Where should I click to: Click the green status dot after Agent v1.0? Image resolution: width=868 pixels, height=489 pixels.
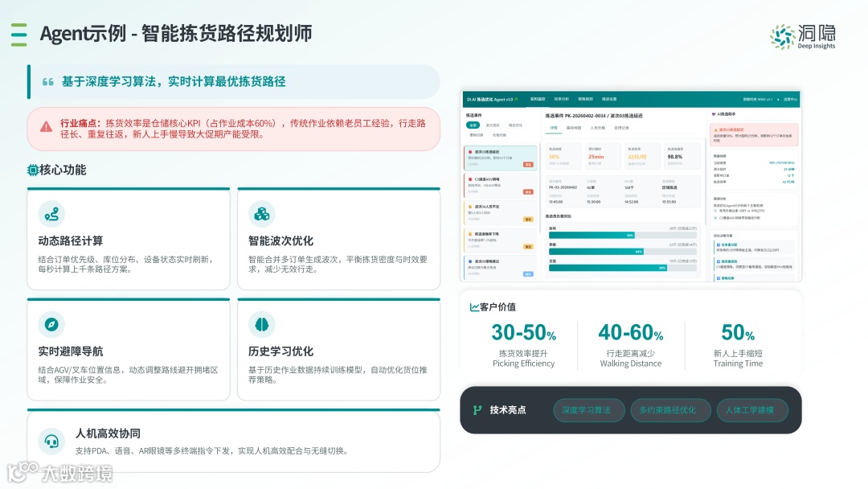tap(517, 99)
